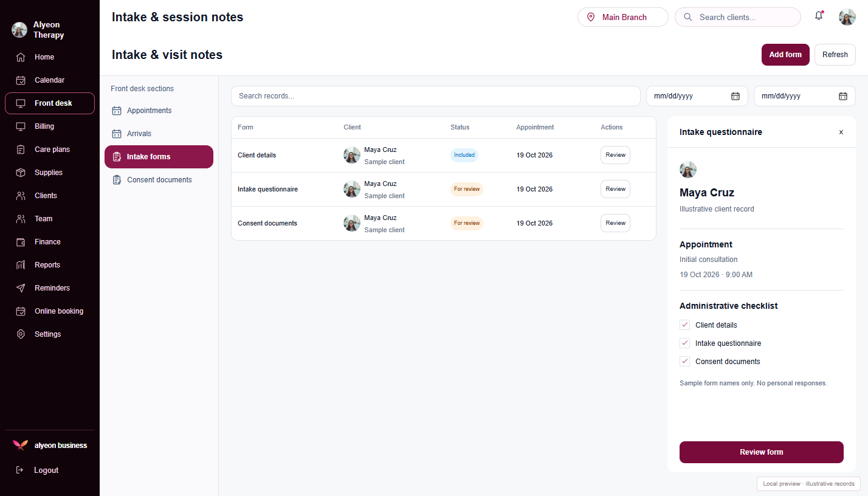The height and width of the screenshot is (496, 868).
Task: Click the Appointment column header
Action: tap(535, 127)
